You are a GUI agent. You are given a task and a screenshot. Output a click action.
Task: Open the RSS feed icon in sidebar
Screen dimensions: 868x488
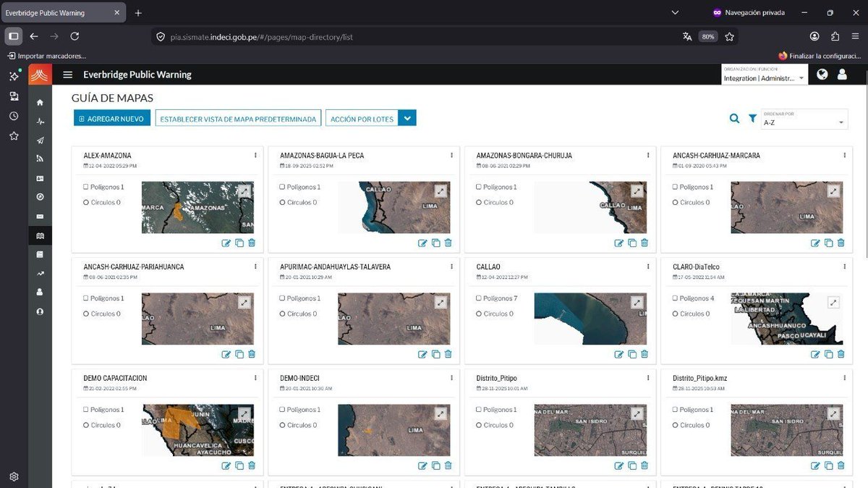(x=40, y=159)
